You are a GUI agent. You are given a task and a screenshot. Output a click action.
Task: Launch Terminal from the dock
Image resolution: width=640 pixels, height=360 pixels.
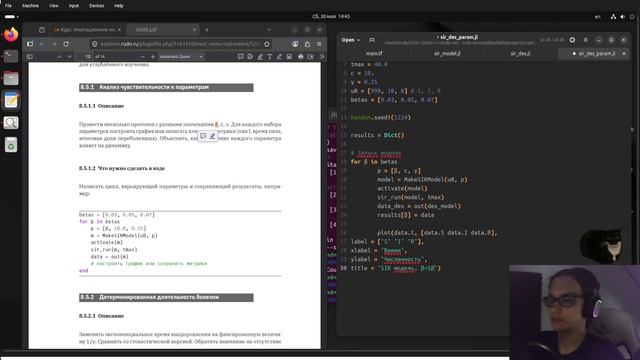click(x=11, y=56)
